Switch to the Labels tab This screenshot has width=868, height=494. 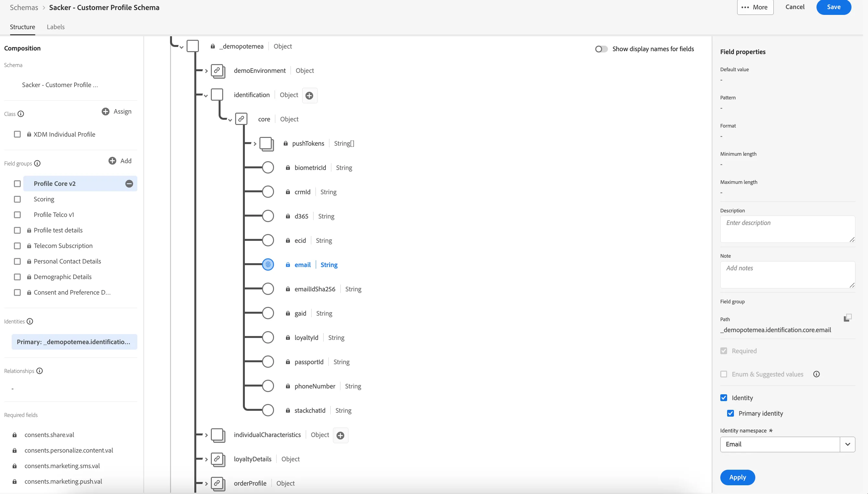pyautogui.click(x=56, y=27)
